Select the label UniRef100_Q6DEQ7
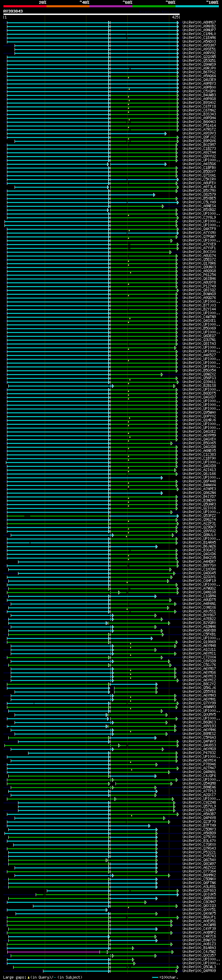 199,336
